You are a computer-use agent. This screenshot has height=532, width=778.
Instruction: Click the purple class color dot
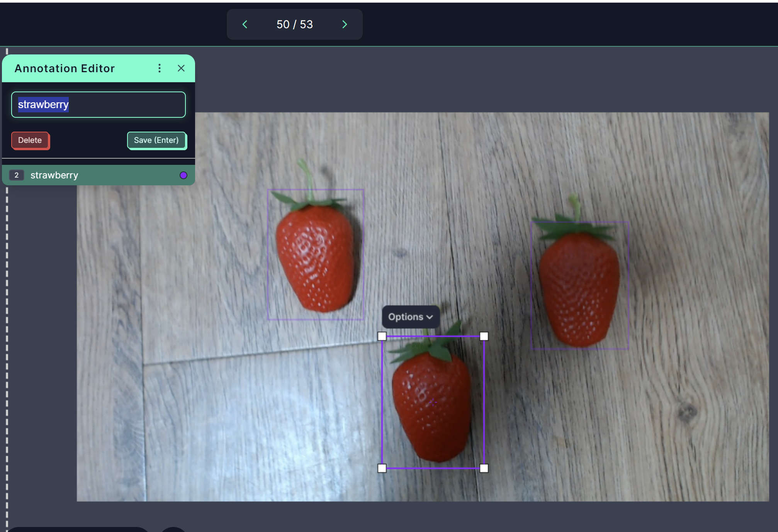(x=183, y=175)
